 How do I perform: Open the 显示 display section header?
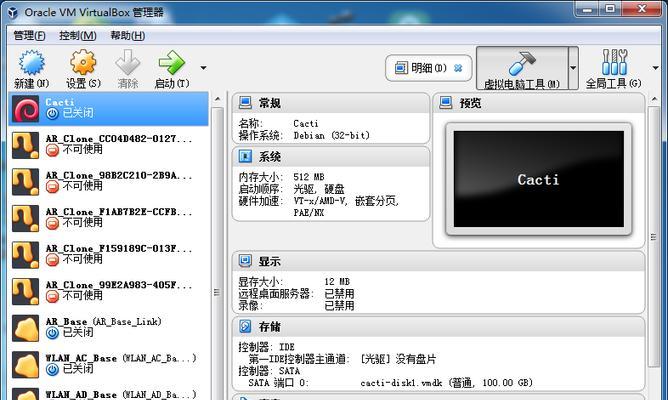(x=438, y=261)
